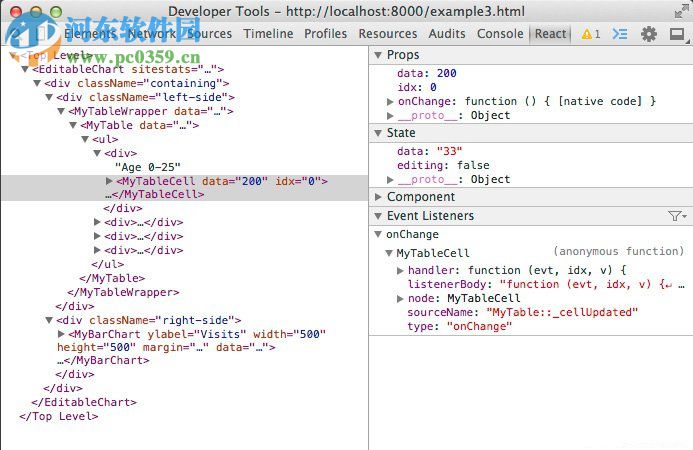
Task: Collapse div className="containing" node
Action: click(x=38, y=84)
